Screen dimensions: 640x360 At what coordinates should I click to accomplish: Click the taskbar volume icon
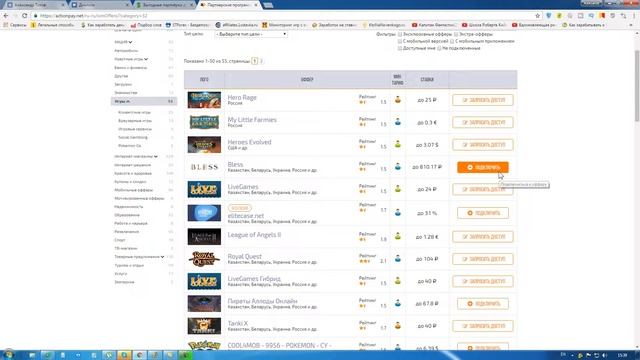click(604, 356)
